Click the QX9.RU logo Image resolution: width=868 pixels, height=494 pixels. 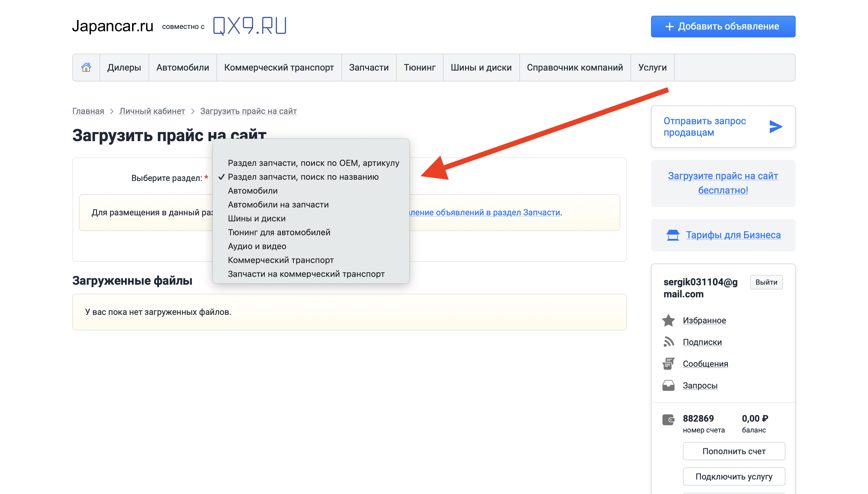pos(250,26)
